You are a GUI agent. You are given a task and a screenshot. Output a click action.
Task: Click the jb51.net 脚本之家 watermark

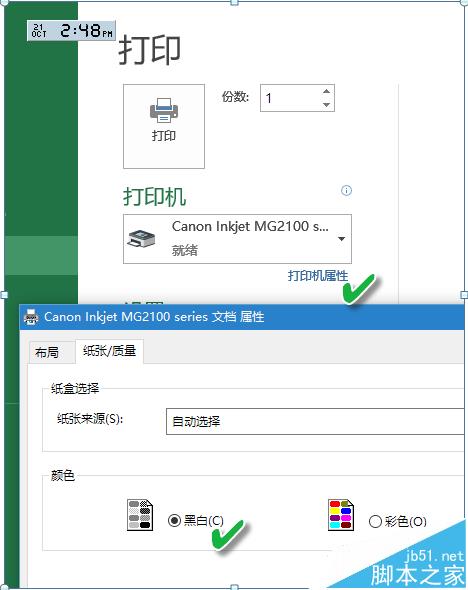pos(418,568)
